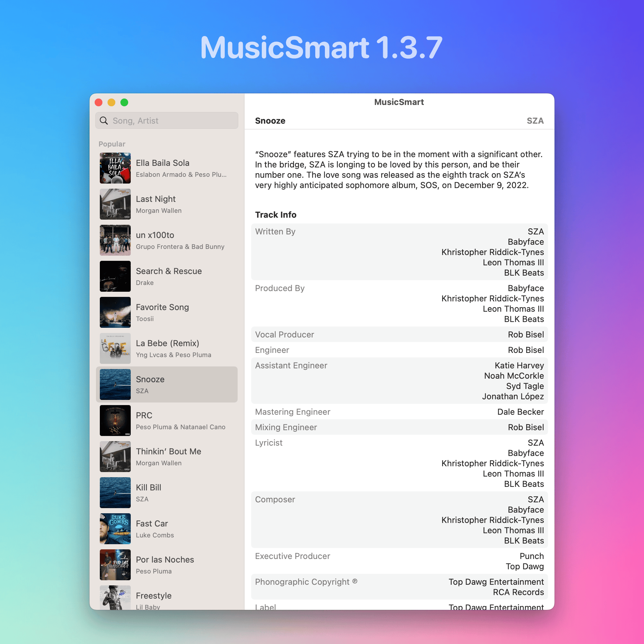Screen dimensions: 644x644
Task: Click Dale Becker in Mastering Engineer row
Action: pyautogui.click(x=520, y=412)
